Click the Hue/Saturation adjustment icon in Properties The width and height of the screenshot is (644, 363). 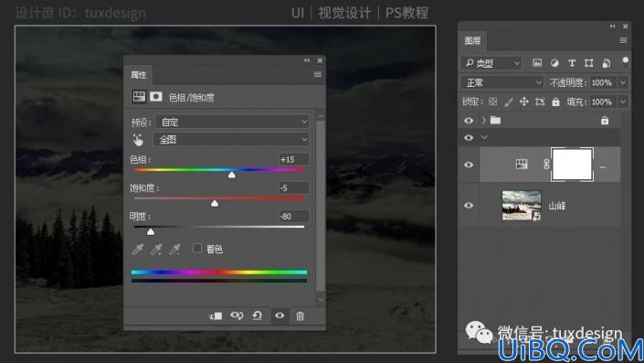139,97
